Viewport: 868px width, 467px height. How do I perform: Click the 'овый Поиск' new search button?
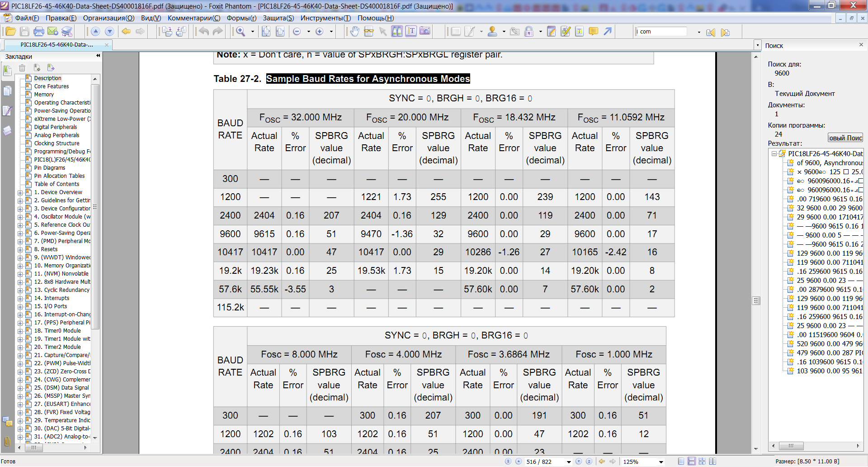(x=845, y=138)
